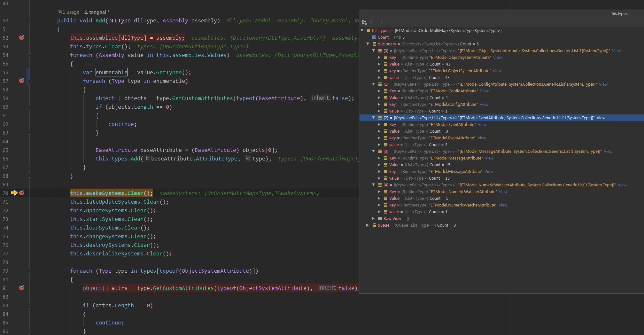644x335 pixels.
Task: Click the folder icon in the debug popup toolbar
Action: [364, 22]
